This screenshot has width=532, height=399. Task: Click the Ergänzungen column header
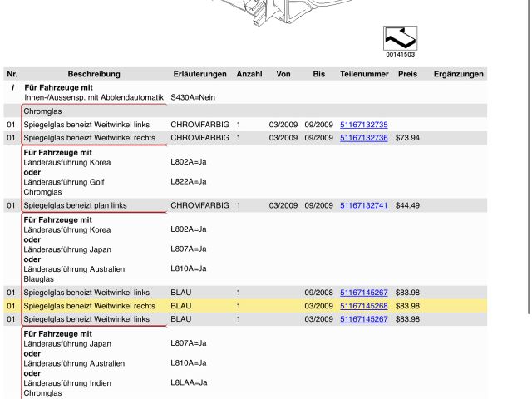pyautogui.click(x=458, y=75)
